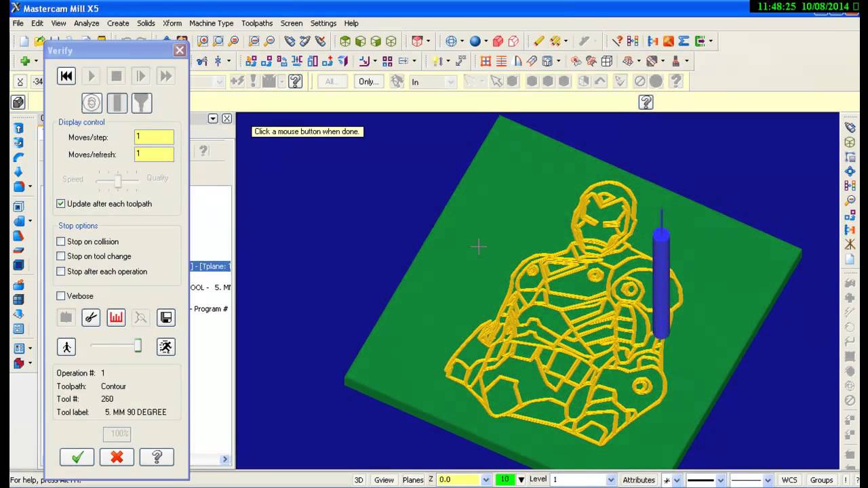This screenshot has height=488, width=868.
Task: Open the thick line style dropdown
Action: [x=719, y=480]
